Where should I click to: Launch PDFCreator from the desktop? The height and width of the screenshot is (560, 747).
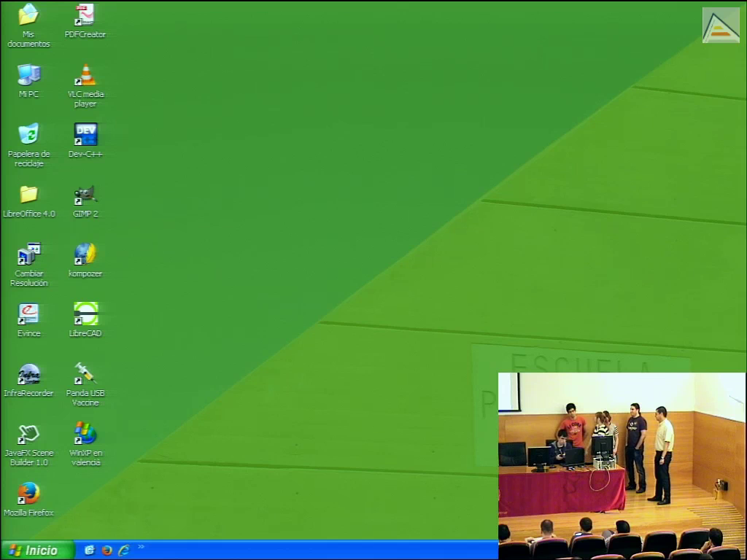(85, 15)
